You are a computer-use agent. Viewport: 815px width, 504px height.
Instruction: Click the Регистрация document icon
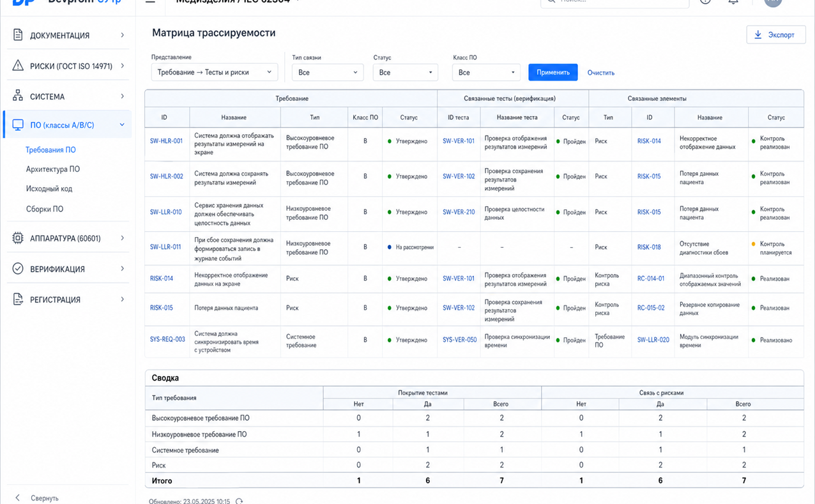pos(18,300)
